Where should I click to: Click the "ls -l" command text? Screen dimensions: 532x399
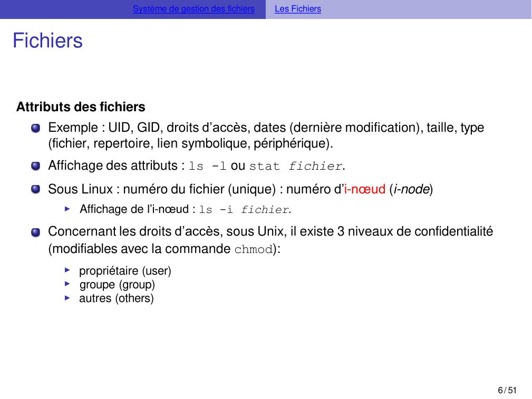click(x=208, y=167)
